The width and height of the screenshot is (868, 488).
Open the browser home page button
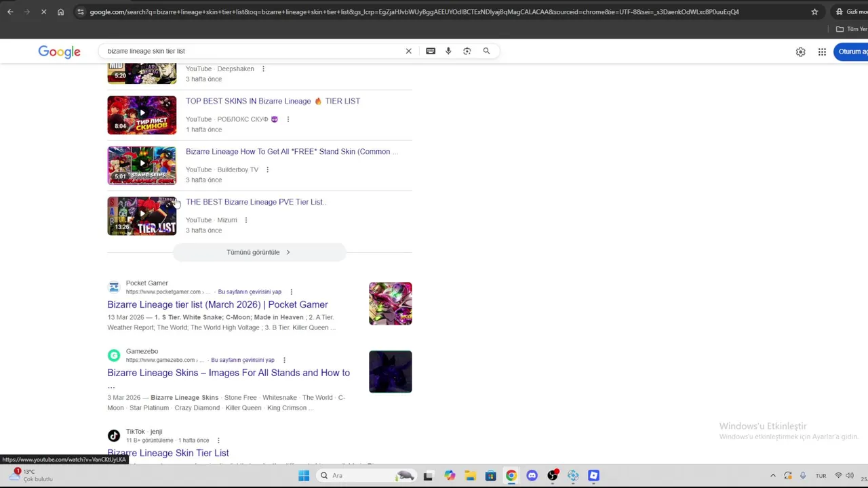point(60,12)
